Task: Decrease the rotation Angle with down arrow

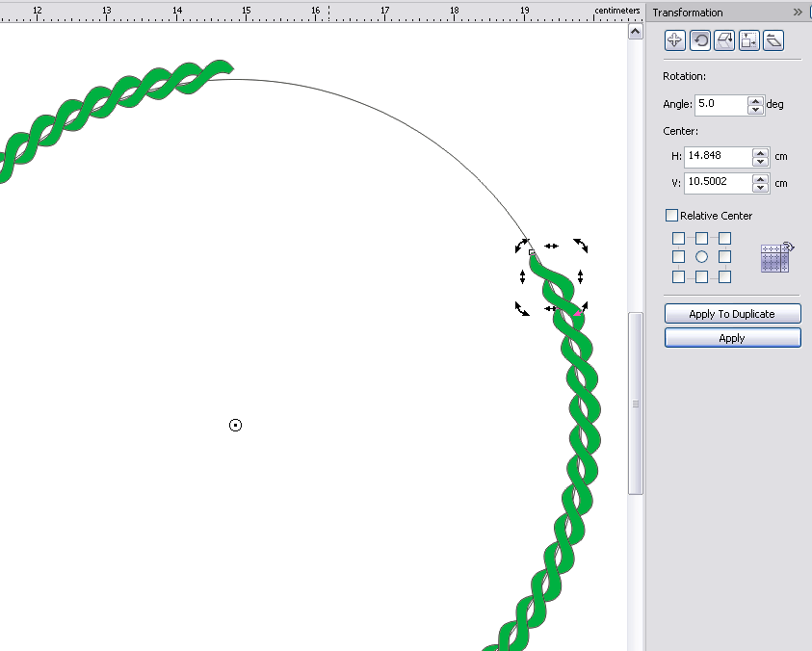Action: (x=755, y=109)
